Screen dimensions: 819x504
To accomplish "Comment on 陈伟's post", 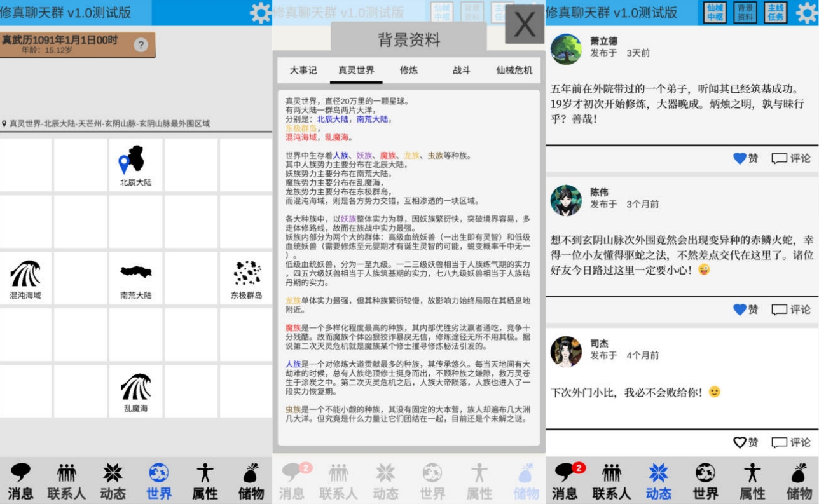I will [791, 310].
